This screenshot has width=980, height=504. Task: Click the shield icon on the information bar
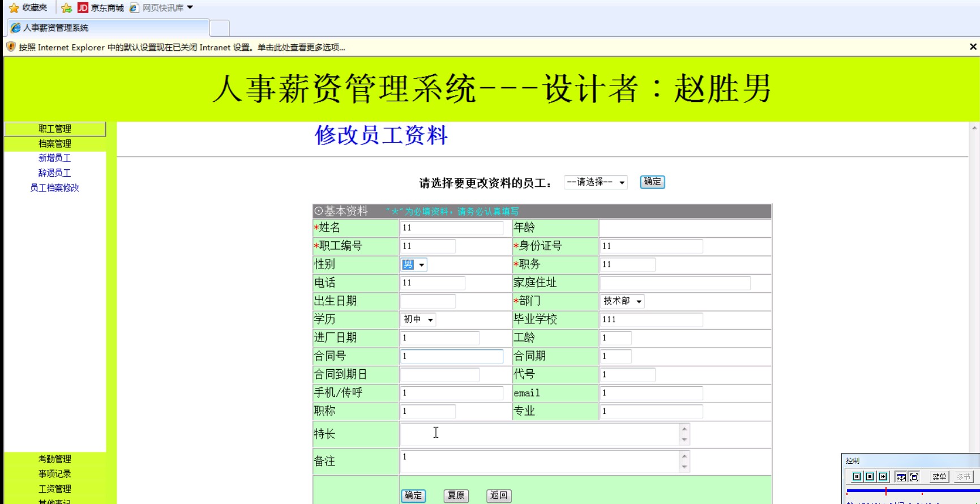pyautogui.click(x=11, y=47)
